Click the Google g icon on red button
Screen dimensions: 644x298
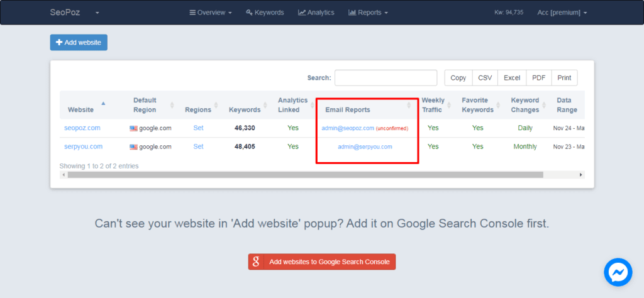pyautogui.click(x=256, y=262)
